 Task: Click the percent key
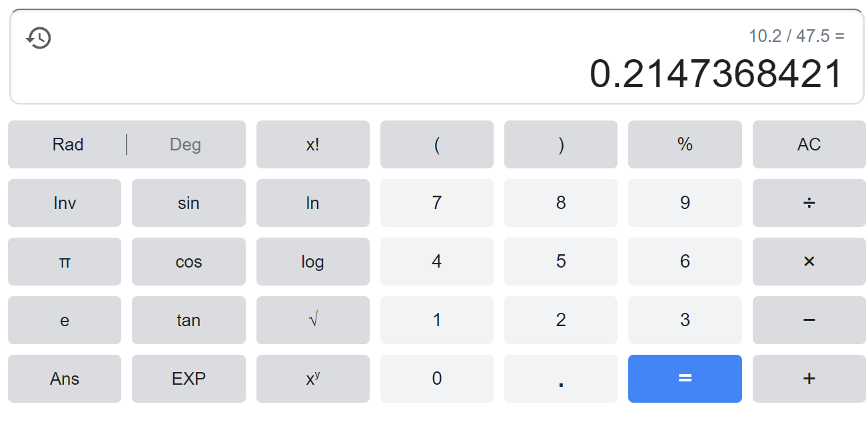[685, 144]
